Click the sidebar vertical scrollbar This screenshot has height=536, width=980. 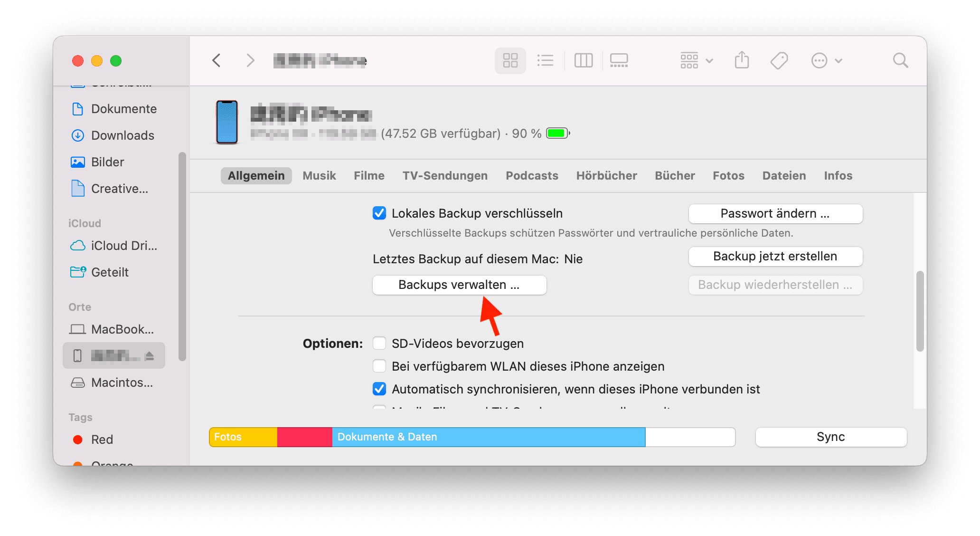click(x=182, y=257)
